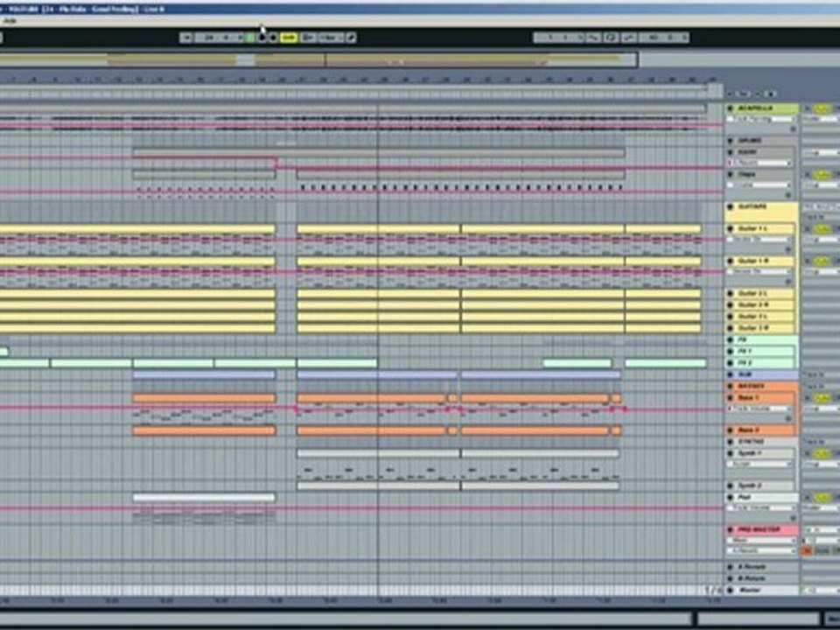The height and width of the screenshot is (630, 840).
Task: Click the arrangement overview strip
Action: click(318, 59)
